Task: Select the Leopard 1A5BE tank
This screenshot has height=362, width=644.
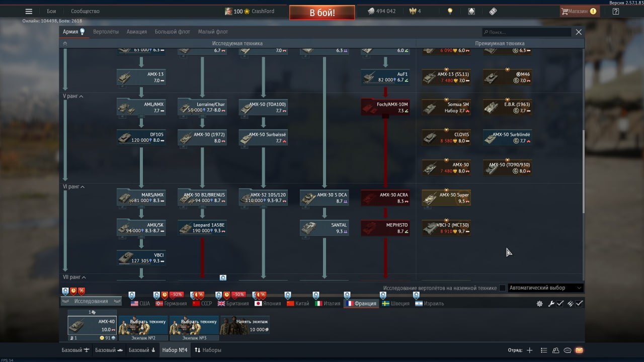Action: [202, 228]
